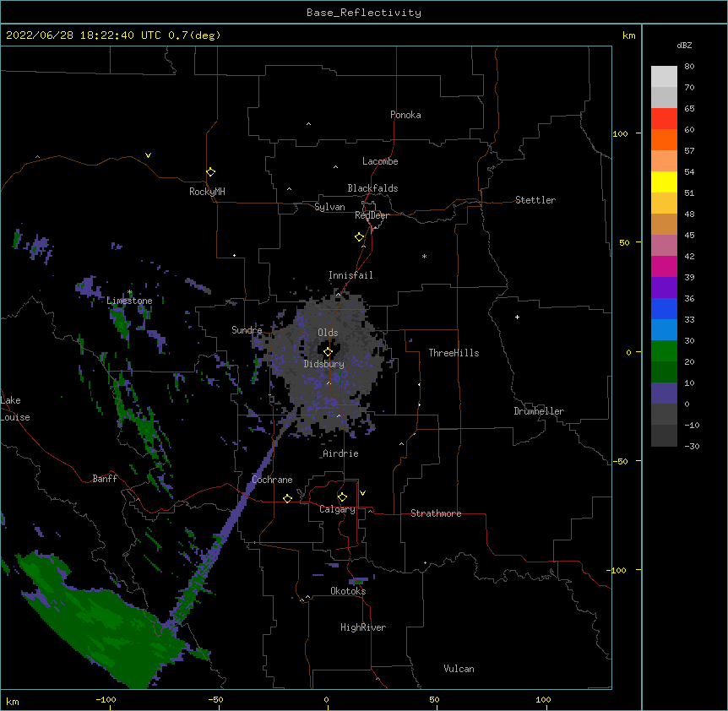Pick the light gray swatch between 80 and 70
Screen dimensions: 728x711
(664, 77)
